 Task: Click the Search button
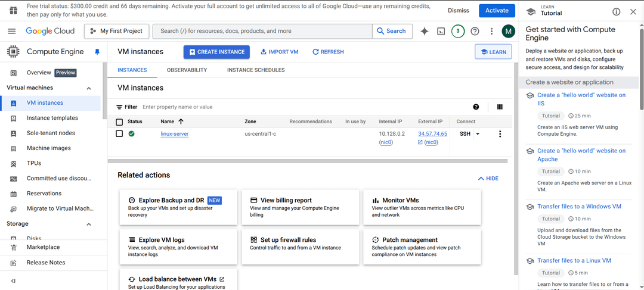point(392,31)
